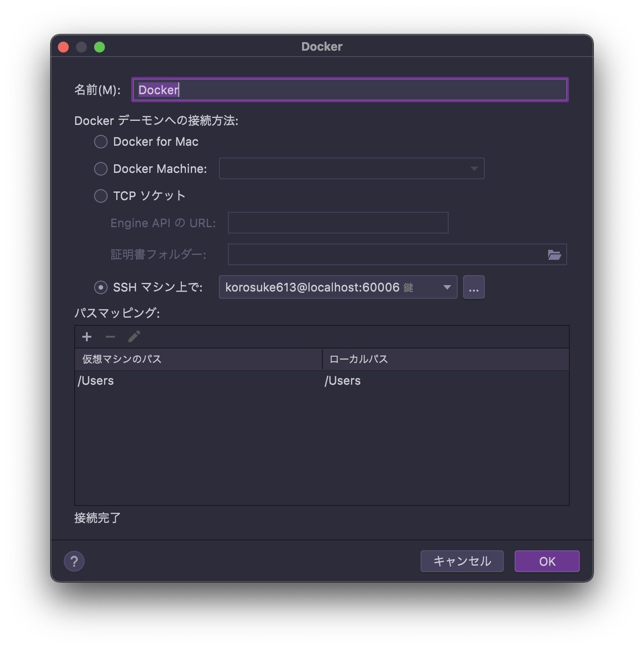Remove selected path mapping with minus icon
Viewport: 644px width, 649px height.
tap(110, 337)
